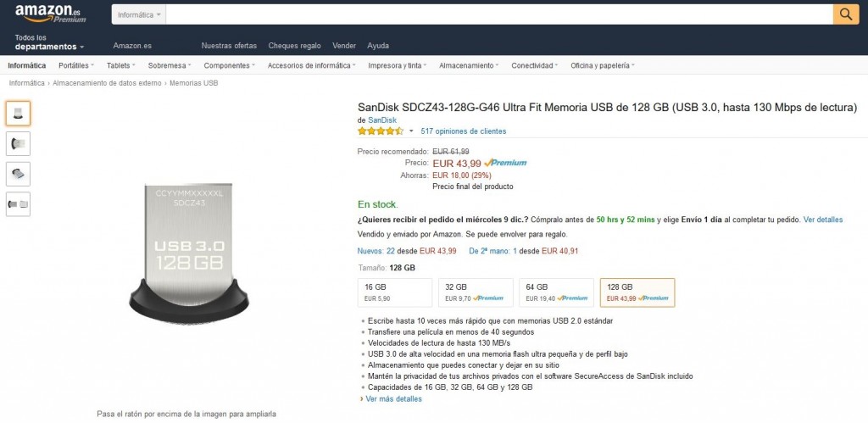
Task: Open Nuestras ofertas in top navigation
Action: [x=229, y=45]
